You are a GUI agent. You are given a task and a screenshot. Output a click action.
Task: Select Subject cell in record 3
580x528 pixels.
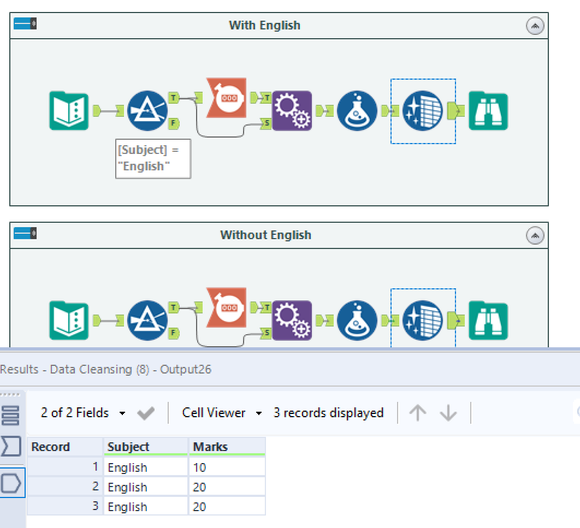point(146,507)
